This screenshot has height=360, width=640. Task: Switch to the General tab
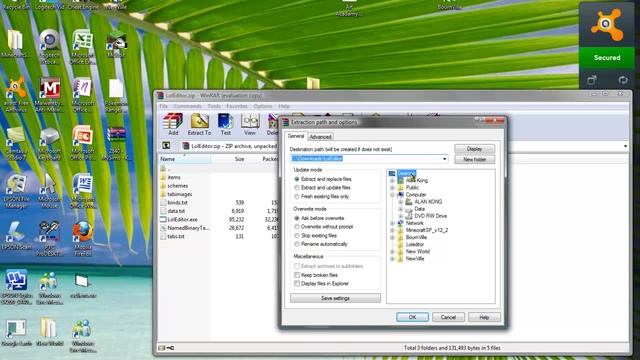tap(296, 136)
